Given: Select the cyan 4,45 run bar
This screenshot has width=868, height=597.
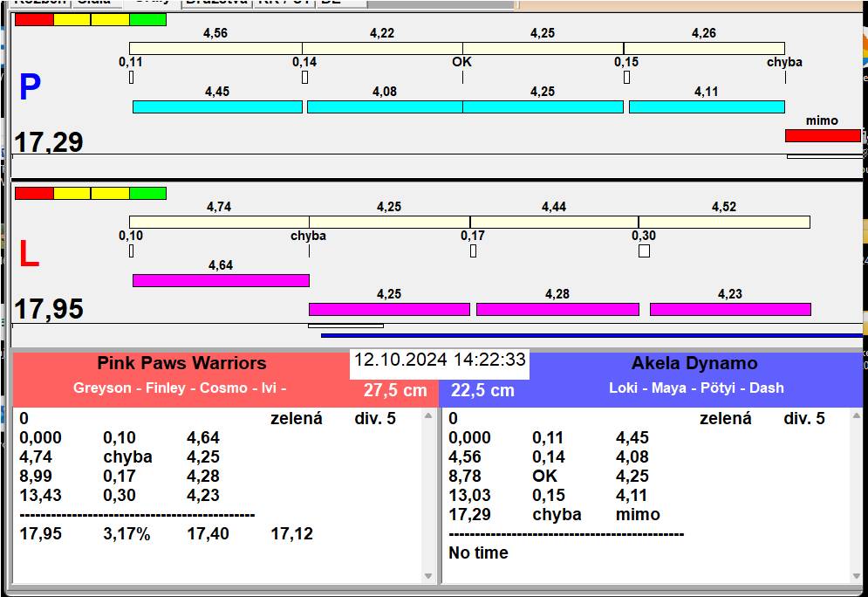Looking at the screenshot, I should point(217,106).
